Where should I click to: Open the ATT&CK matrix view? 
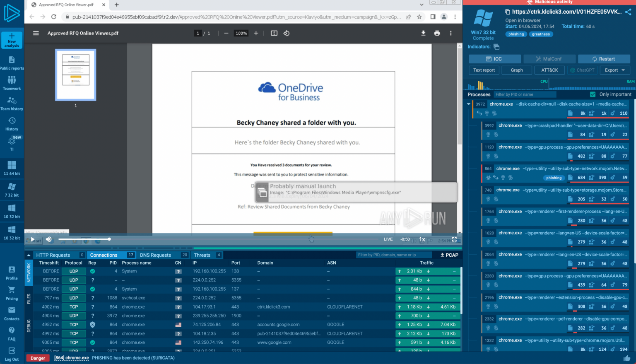[x=549, y=70]
